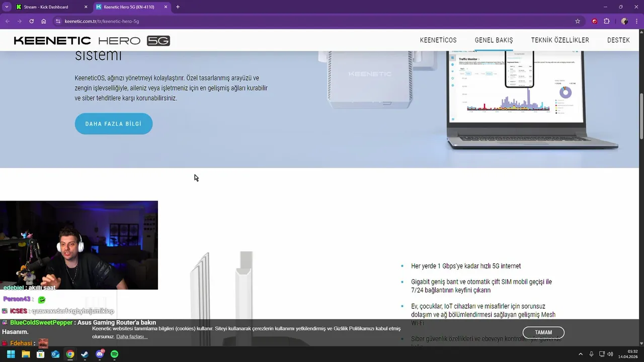This screenshot has height=362, width=644.
Task: Accept cookies with the TAMAM button
Action: [543, 332]
